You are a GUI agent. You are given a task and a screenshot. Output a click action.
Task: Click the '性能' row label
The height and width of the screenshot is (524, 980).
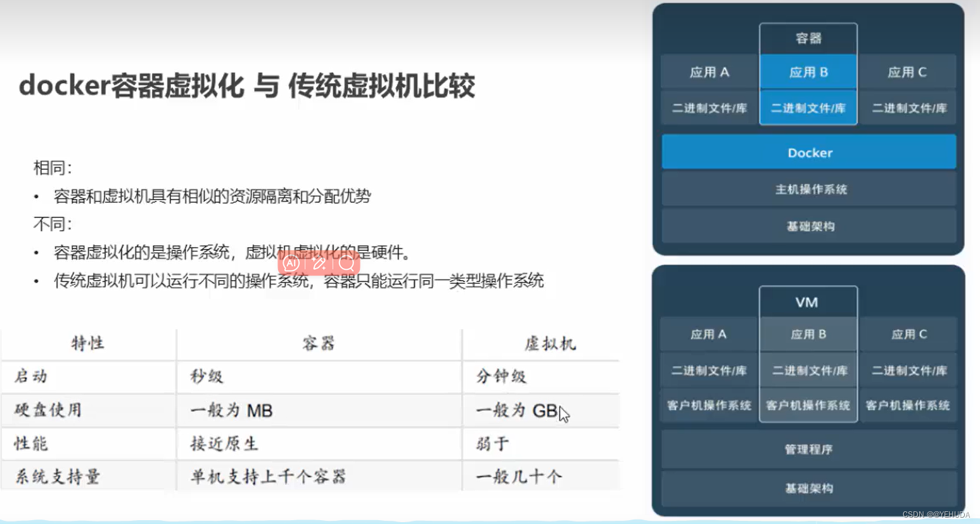[x=31, y=444]
